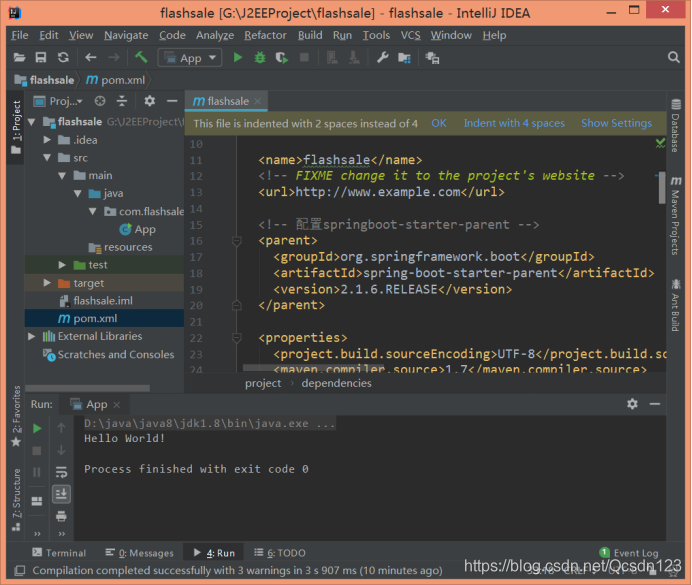Viewport: 692px width, 585px height.
Task: Open the 0: Messages tab
Action: [x=139, y=553]
